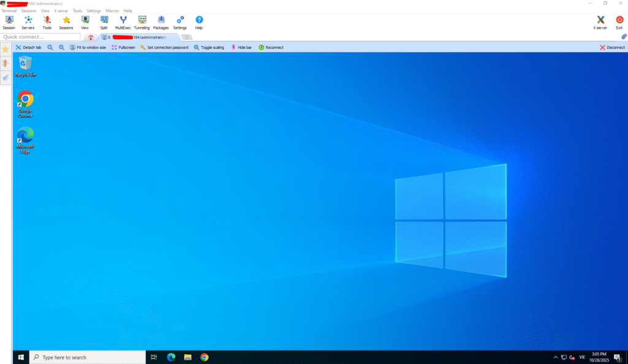Click Reconnect in the session bar
The height and width of the screenshot is (364, 628).
270,47
